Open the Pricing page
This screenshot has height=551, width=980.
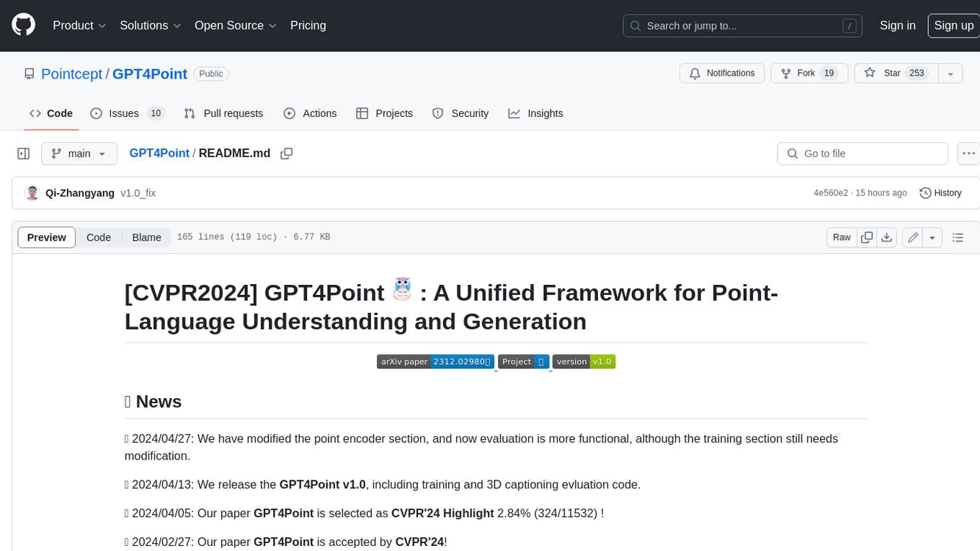pyautogui.click(x=308, y=25)
